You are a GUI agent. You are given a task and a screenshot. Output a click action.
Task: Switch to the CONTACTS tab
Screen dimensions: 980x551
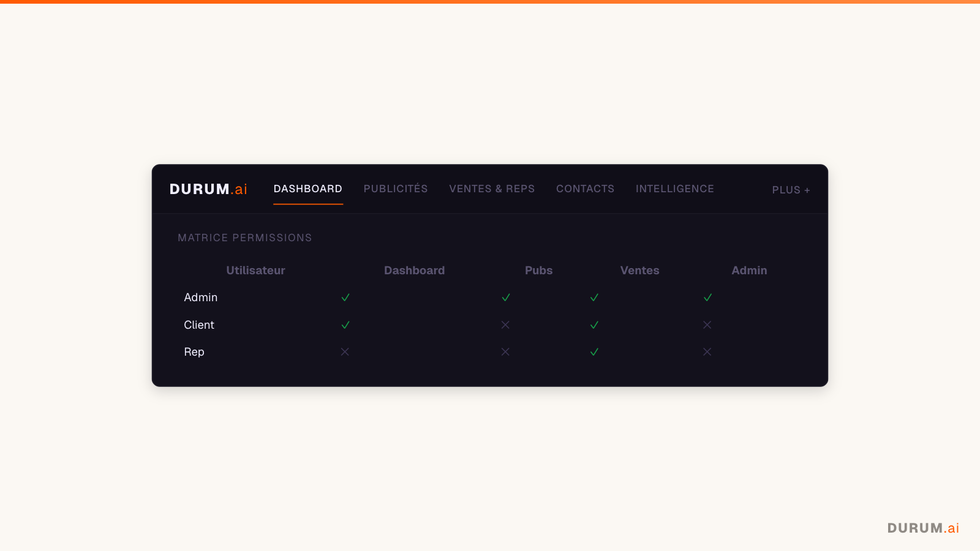pyautogui.click(x=585, y=189)
